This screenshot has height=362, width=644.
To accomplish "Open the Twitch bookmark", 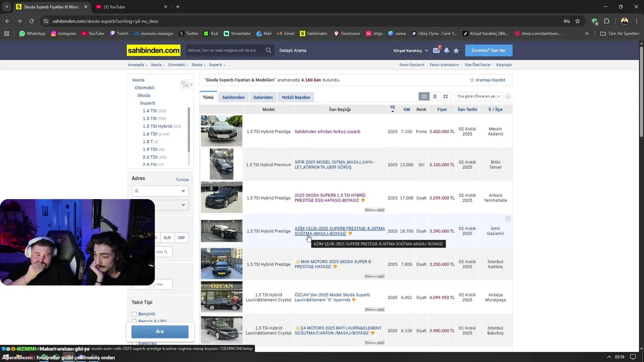I will pos(119,34).
